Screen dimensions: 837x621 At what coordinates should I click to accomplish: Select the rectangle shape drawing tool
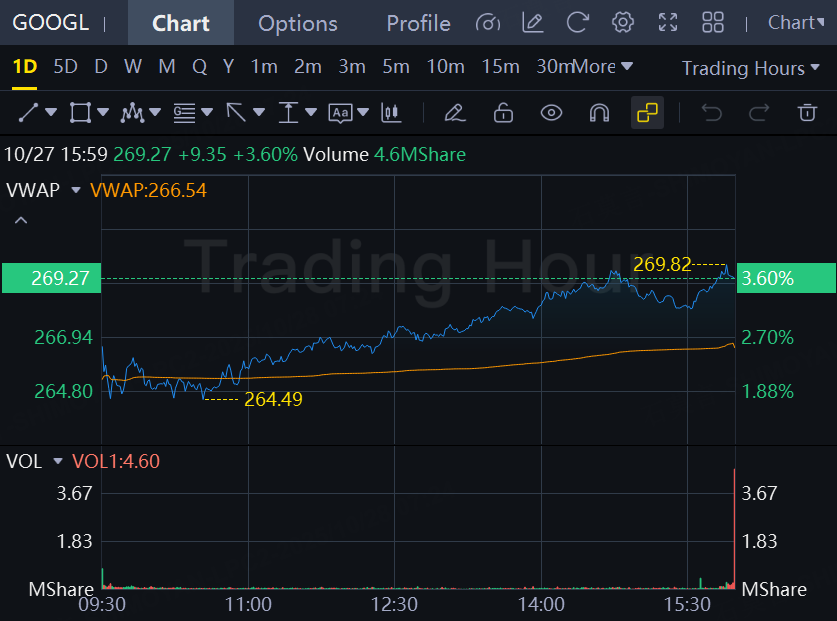tap(80, 113)
